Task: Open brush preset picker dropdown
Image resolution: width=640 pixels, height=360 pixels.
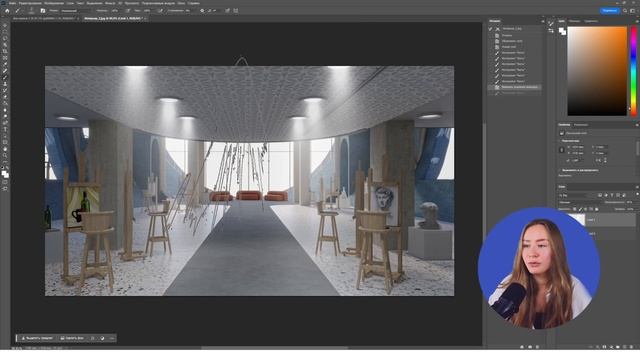Action: click(x=32, y=11)
